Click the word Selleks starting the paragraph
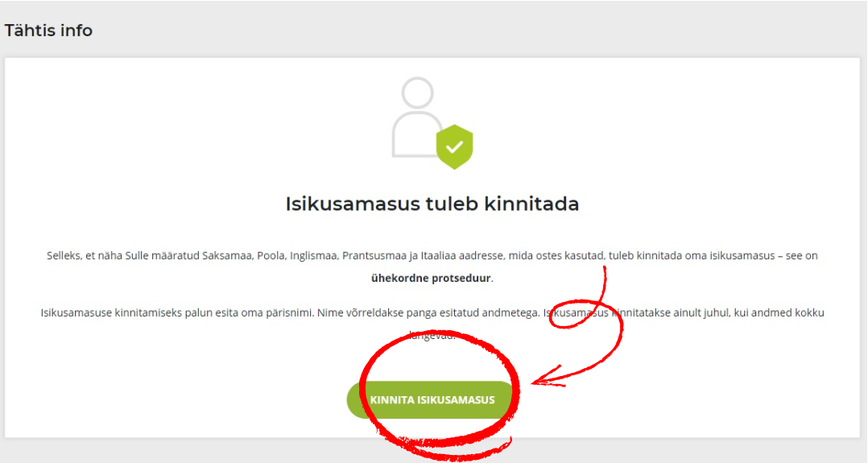 (x=63, y=256)
